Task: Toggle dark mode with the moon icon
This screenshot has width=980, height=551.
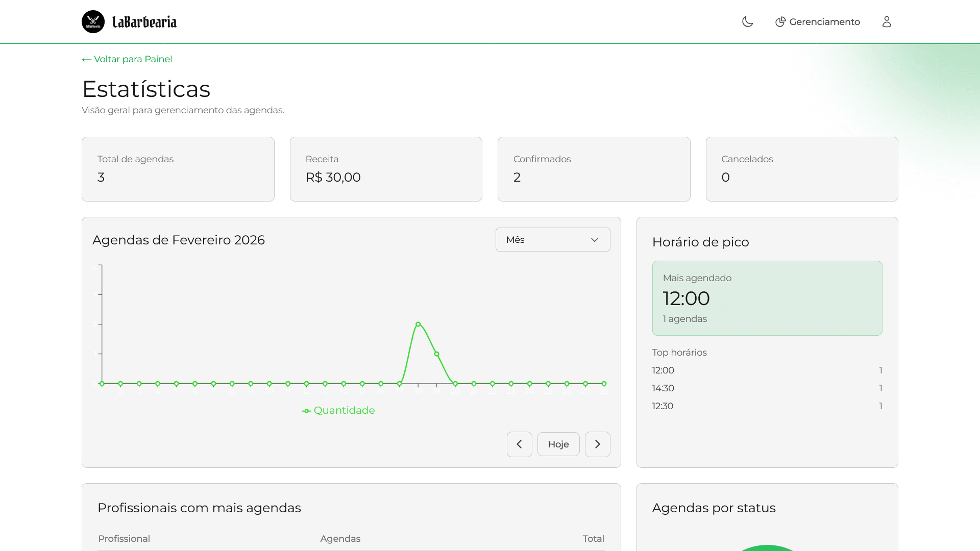Action: coord(748,21)
